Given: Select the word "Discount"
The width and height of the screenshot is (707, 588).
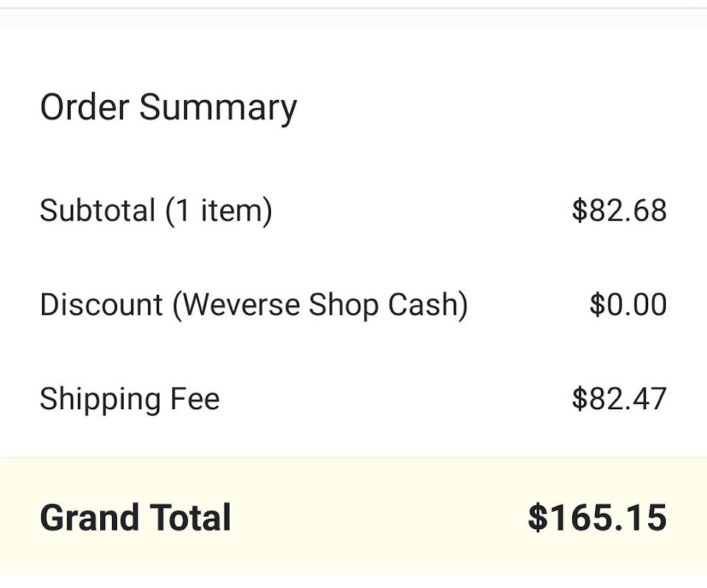Looking at the screenshot, I should pyautogui.click(x=101, y=305).
